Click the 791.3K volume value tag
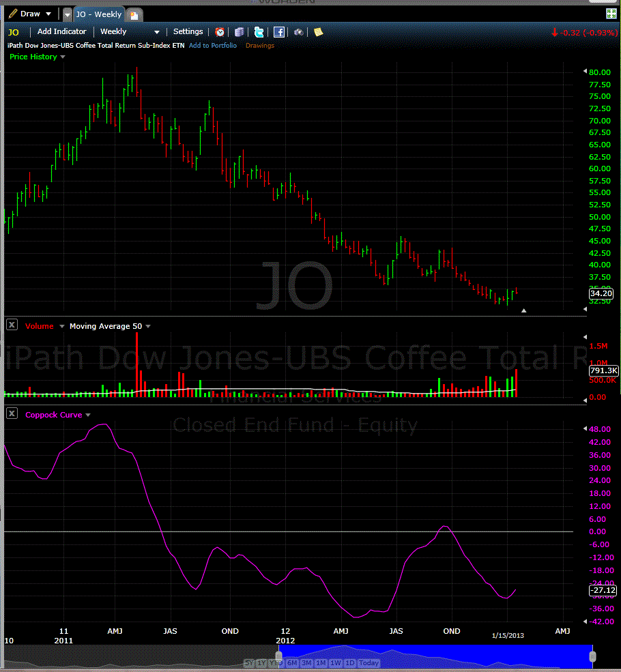The width and height of the screenshot is (621, 672). coord(603,370)
